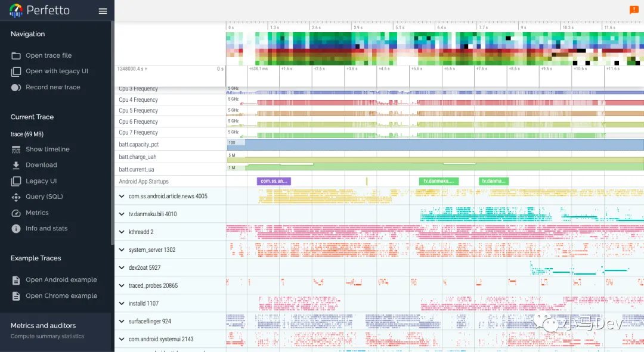Open the Legacy UI menu item

pos(41,181)
